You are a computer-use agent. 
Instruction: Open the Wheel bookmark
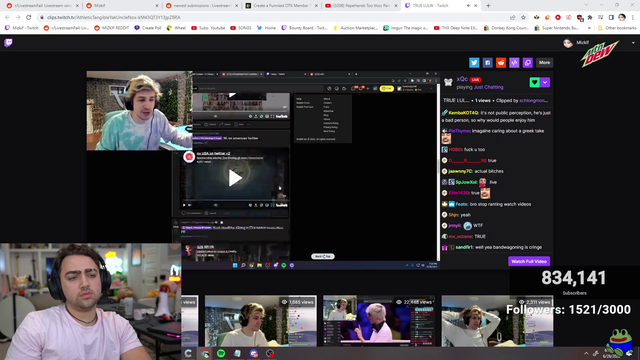point(176,28)
